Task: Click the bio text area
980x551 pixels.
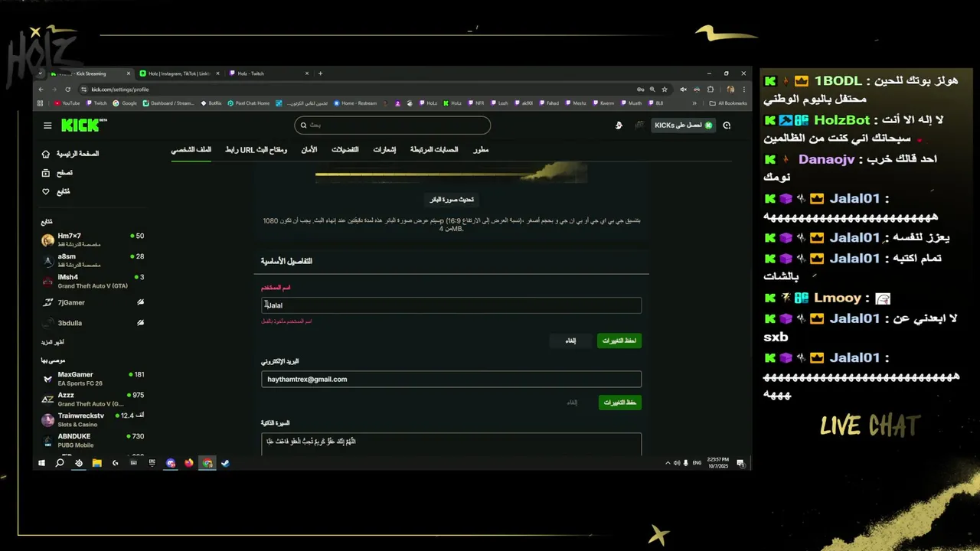Action: pos(451,445)
